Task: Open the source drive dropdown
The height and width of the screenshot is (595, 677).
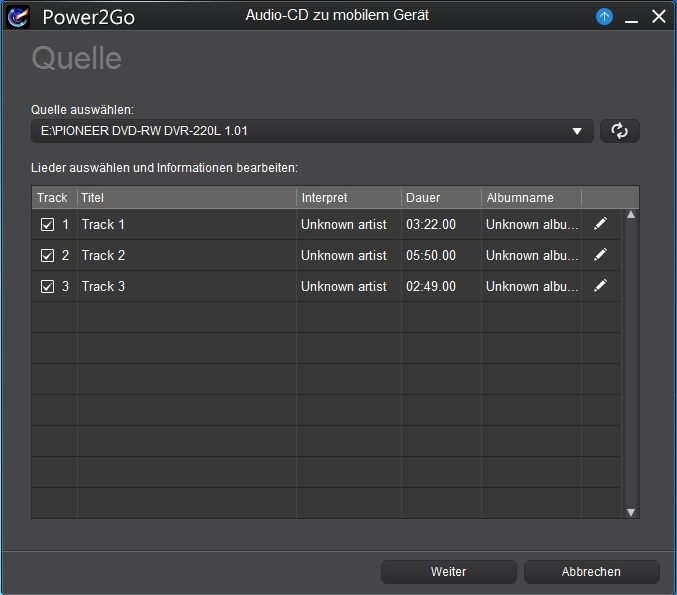Action: (312, 131)
